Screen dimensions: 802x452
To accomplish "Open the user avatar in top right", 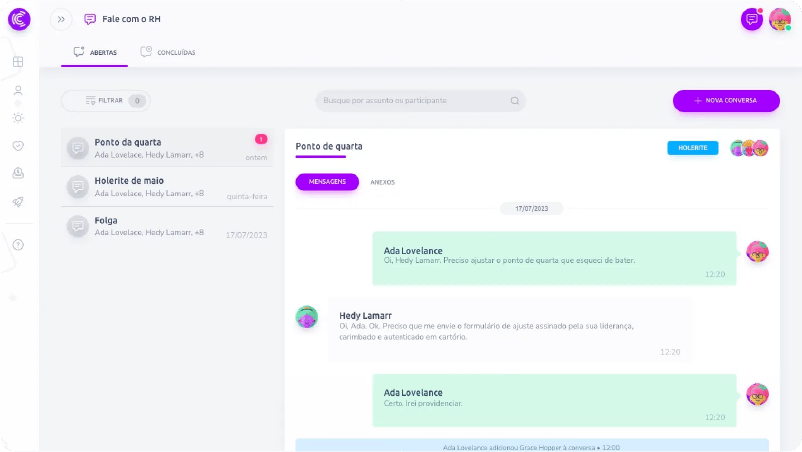I will tap(780, 19).
